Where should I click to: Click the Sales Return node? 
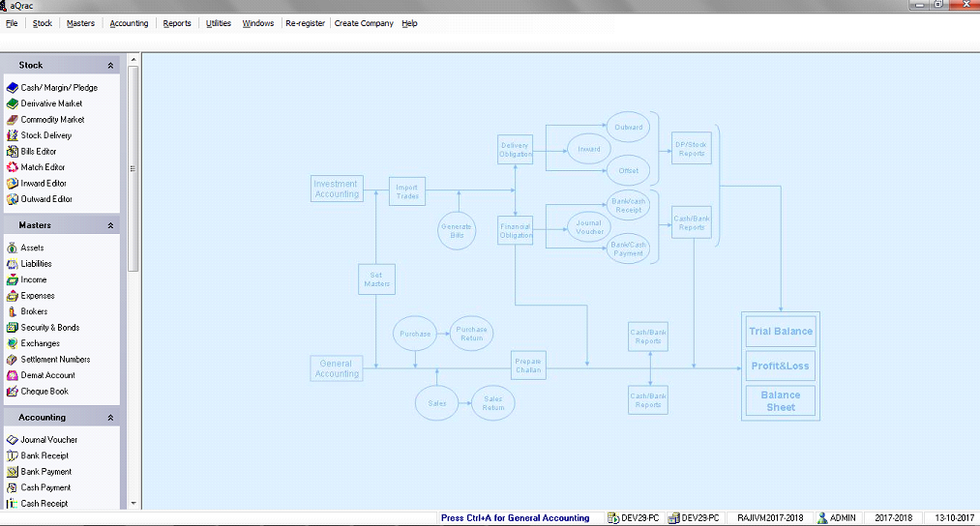[x=493, y=403]
